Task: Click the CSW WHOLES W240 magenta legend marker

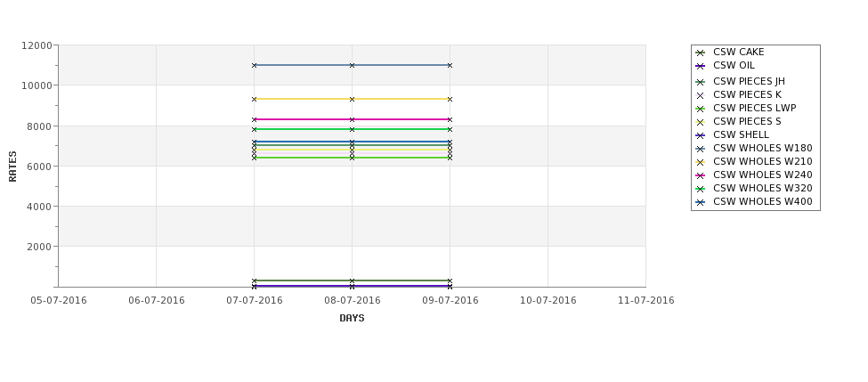Action: point(701,175)
